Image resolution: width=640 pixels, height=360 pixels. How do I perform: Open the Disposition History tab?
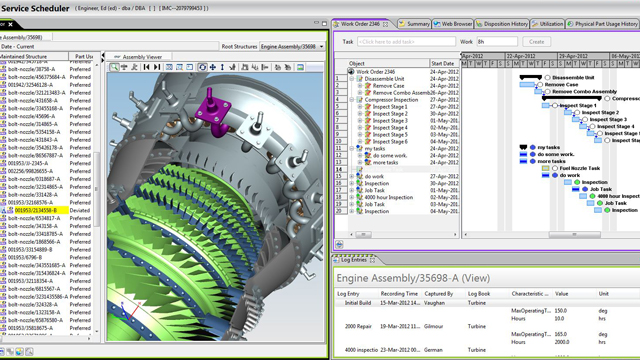[x=502, y=24]
